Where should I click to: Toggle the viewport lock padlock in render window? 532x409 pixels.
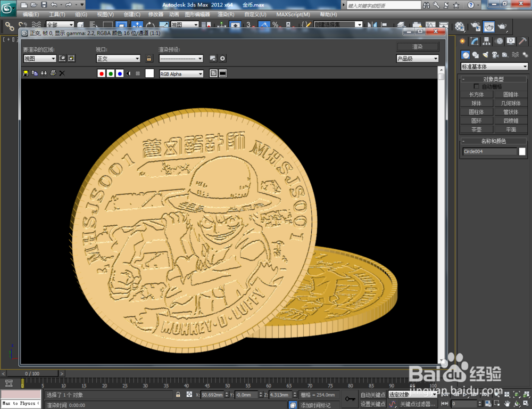click(x=149, y=59)
